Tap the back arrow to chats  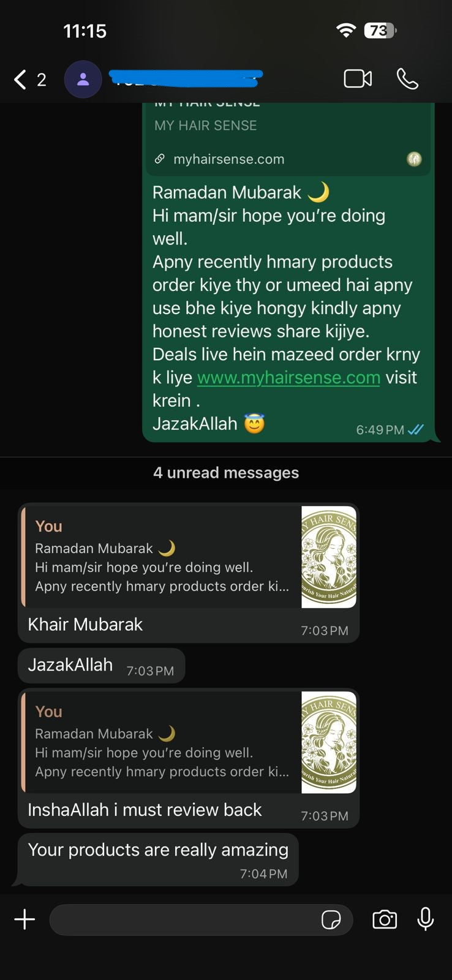pyautogui.click(x=20, y=80)
